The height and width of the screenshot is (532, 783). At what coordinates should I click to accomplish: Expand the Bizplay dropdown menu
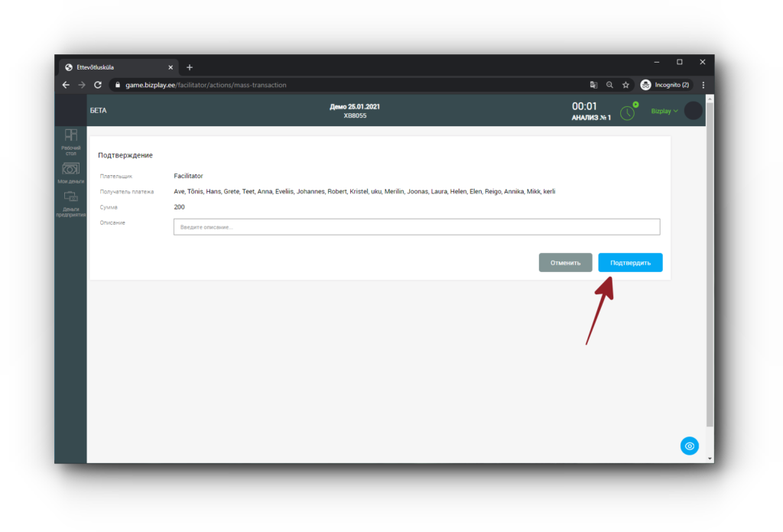(664, 111)
